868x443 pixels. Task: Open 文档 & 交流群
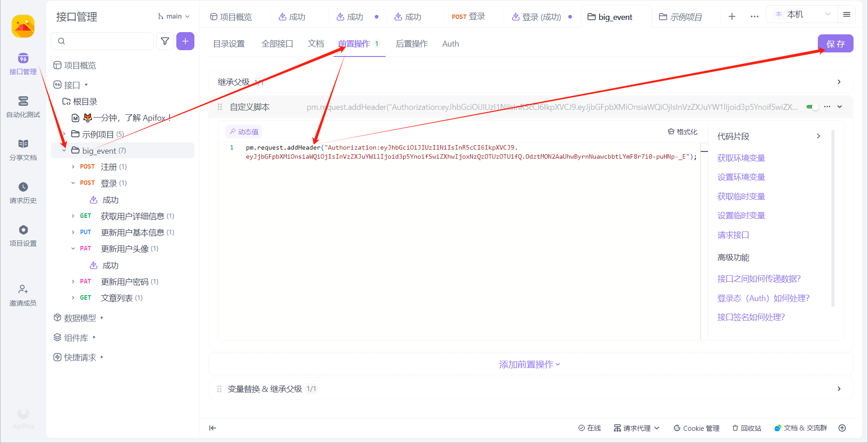(x=801, y=428)
